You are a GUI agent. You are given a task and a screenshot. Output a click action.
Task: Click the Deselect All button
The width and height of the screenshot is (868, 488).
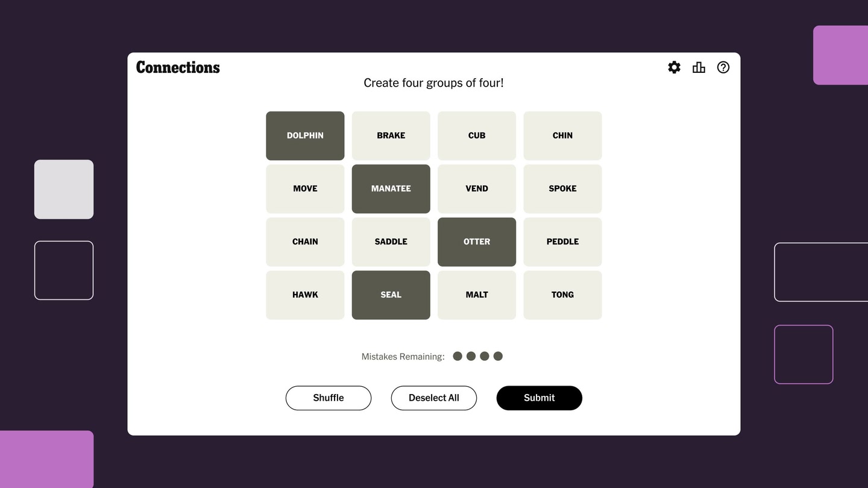tap(433, 398)
